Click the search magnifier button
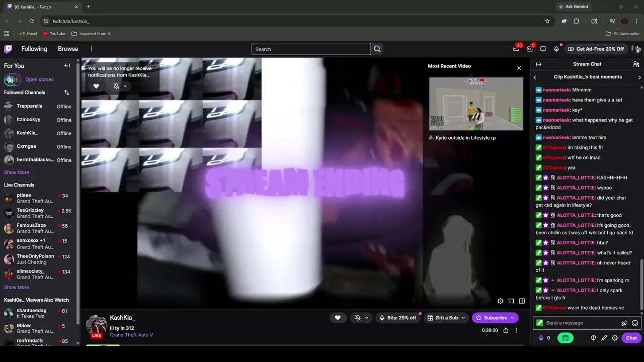Image resolution: width=644 pixels, height=362 pixels. (377, 49)
